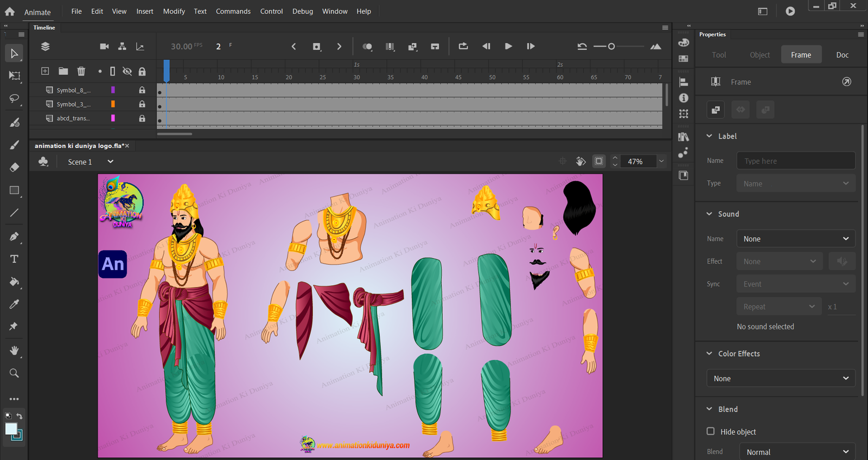
Task: Click the Label Name input field
Action: pyautogui.click(x=795, y=161)
